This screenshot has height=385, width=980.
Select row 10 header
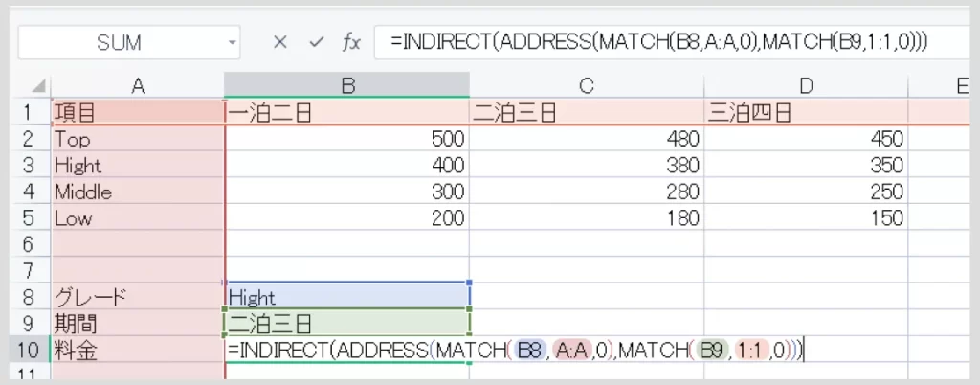pyautogui.click(x=27, y=351)
